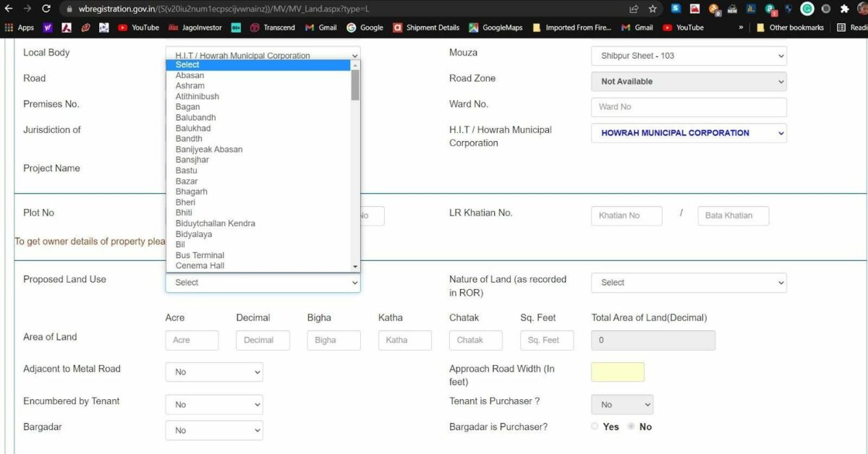Open the Adjacent to Metal Road dropdown

(x=214, y=372)
